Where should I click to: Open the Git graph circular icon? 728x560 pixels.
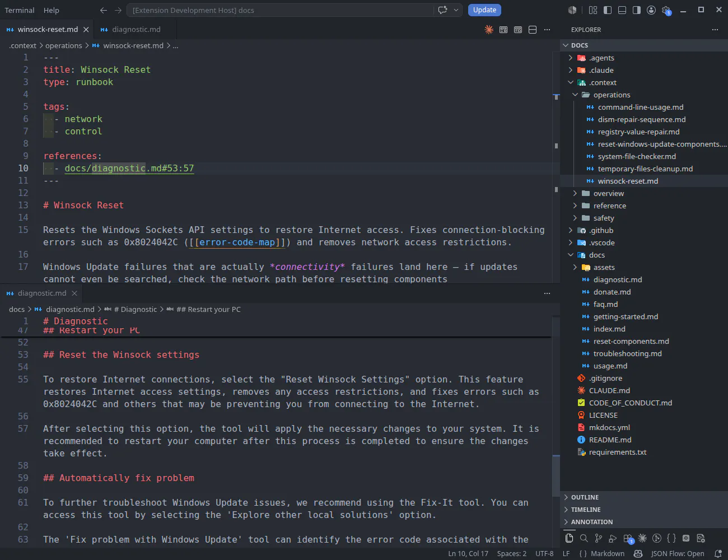(x=657, y=538)
